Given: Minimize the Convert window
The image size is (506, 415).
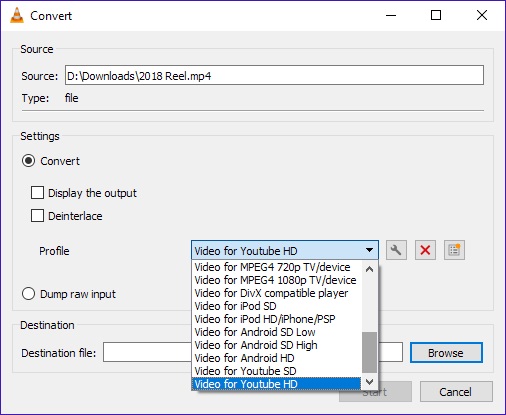Looking at the screenshot, I should 391,15.
